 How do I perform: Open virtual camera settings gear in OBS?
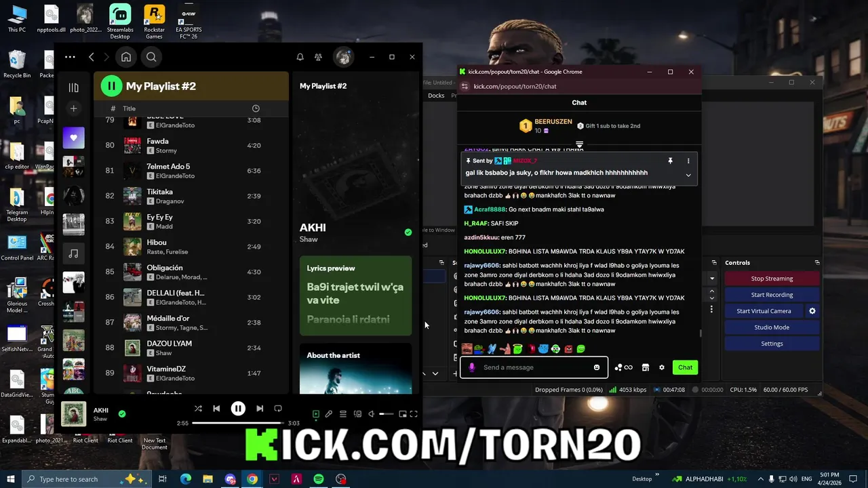point(812,311)
